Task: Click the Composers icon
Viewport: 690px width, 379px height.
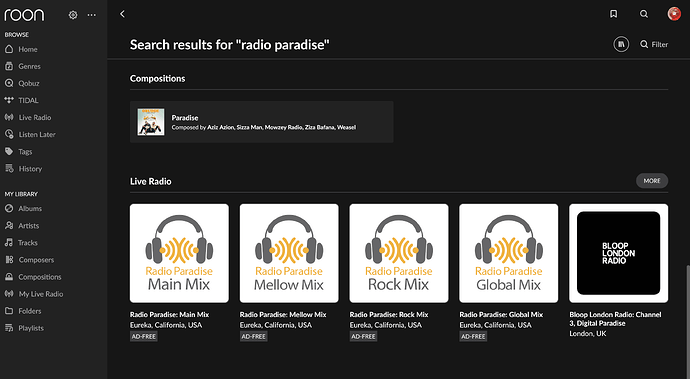Action: (9, 259)
